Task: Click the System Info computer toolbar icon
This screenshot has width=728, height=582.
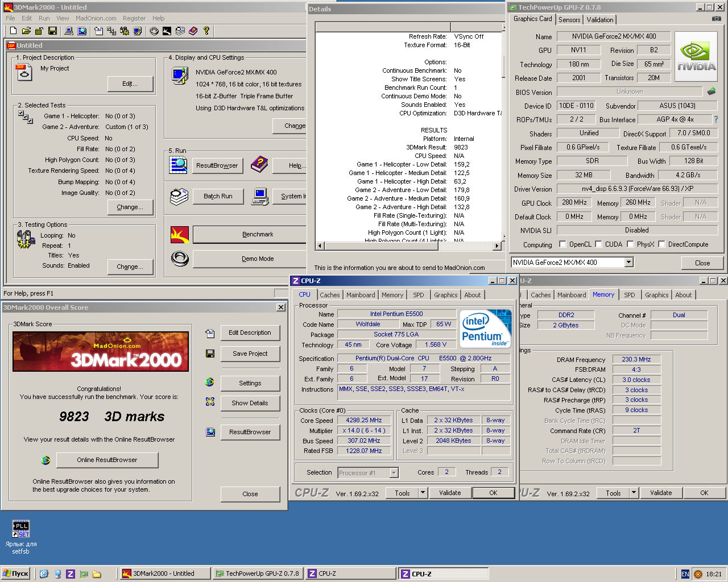Action: click(x=68, y=31)
